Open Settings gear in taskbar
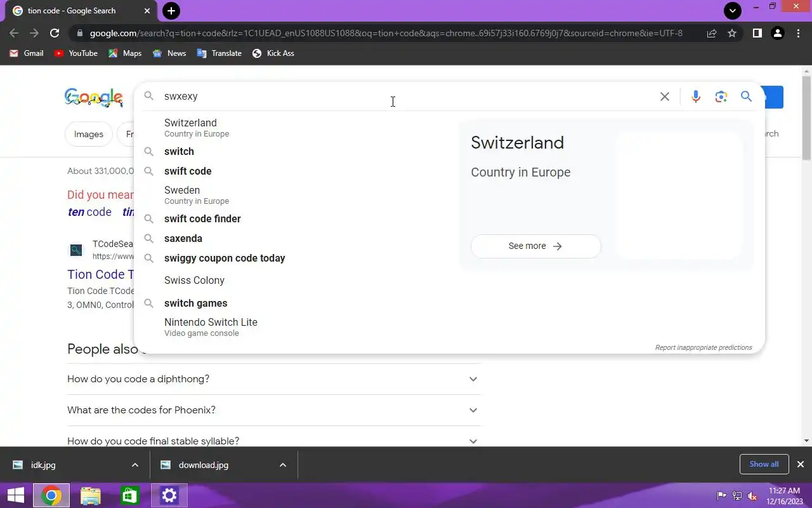812x508 pixels. tap(169, 495)
